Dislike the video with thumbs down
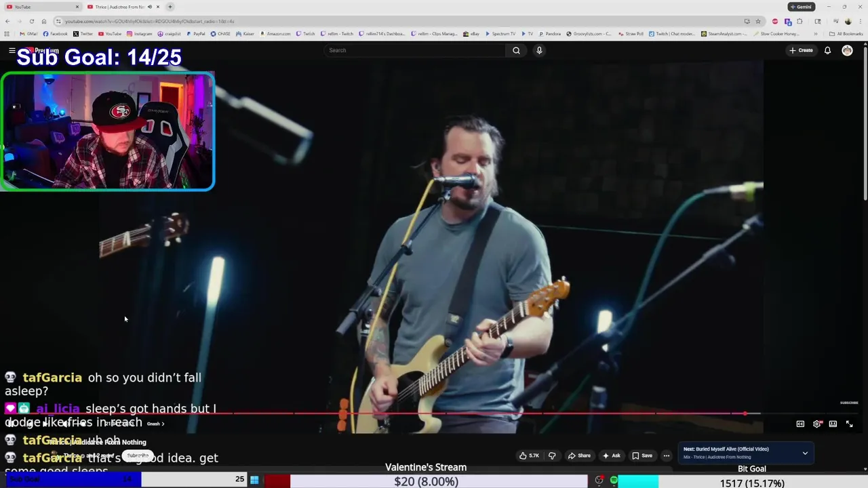The image size is (868, 488). pos(551,455)
